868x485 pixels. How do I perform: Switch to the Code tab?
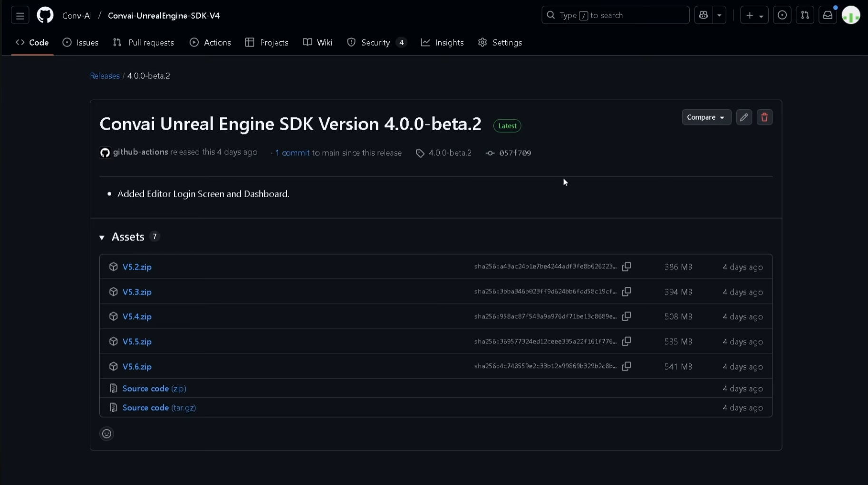click(32, 43)
